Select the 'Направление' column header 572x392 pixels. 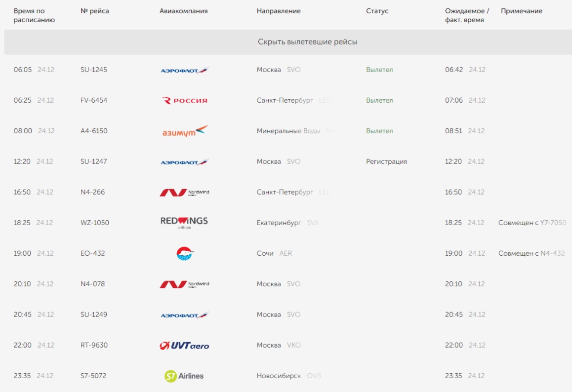pyautogui.click(x=279, y=11)
